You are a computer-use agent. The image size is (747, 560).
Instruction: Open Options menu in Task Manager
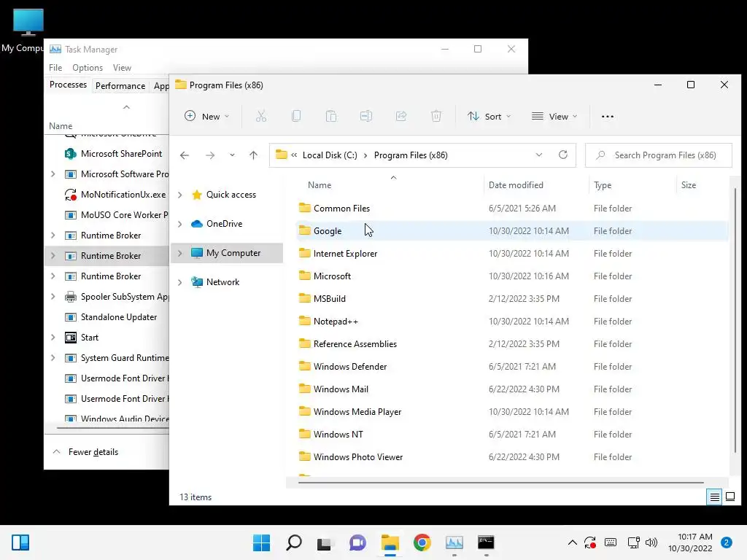click(x=88, y=68)
